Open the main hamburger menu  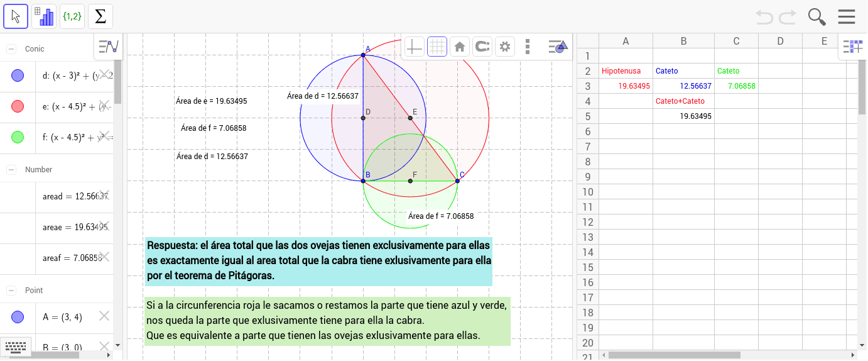(x=847, y=16)
